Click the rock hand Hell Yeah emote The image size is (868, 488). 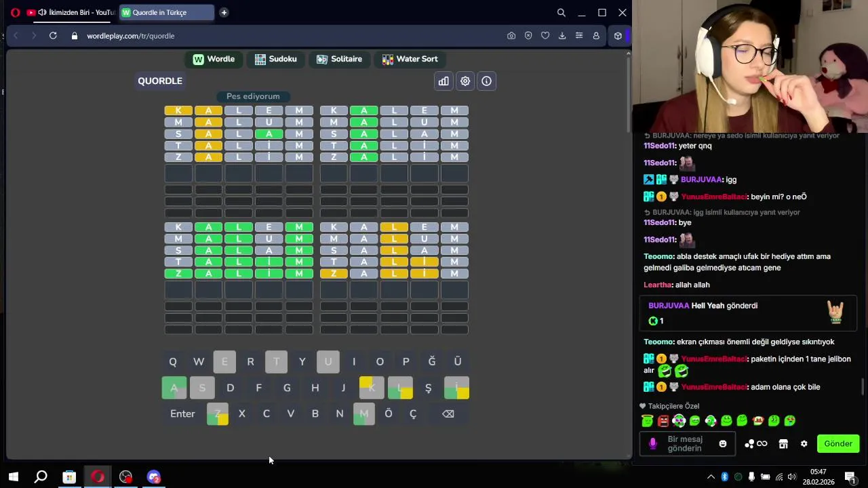pos(835,312)
